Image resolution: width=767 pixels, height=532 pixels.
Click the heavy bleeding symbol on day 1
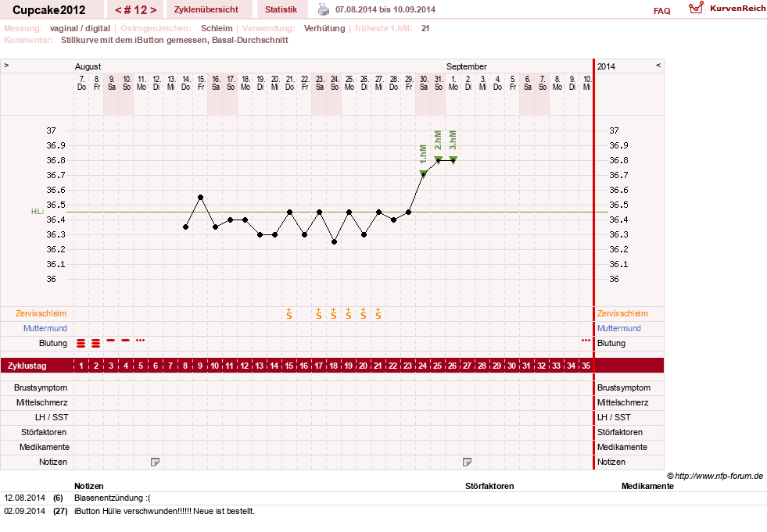81,343
